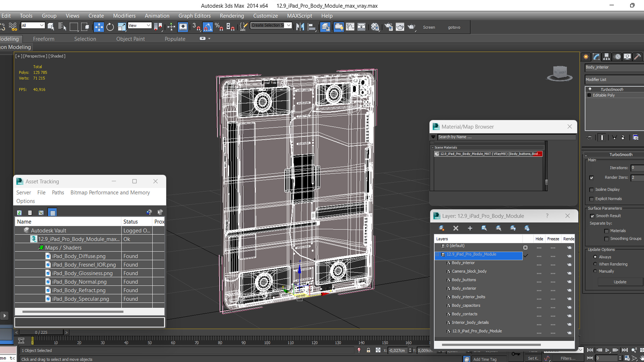Open Bitmap Performance and Memory menu
The width and height of the screenshot is (644, 362).
(110, 192)
